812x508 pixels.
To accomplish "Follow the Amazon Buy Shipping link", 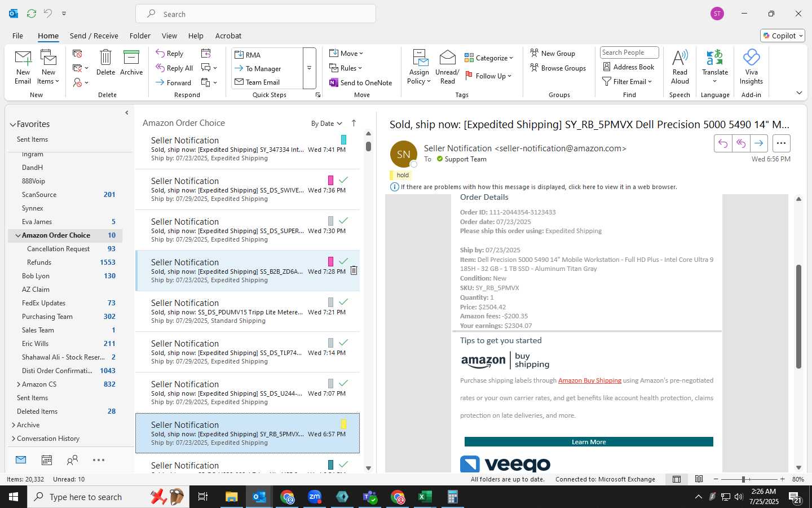I will [x=590, y=380].
